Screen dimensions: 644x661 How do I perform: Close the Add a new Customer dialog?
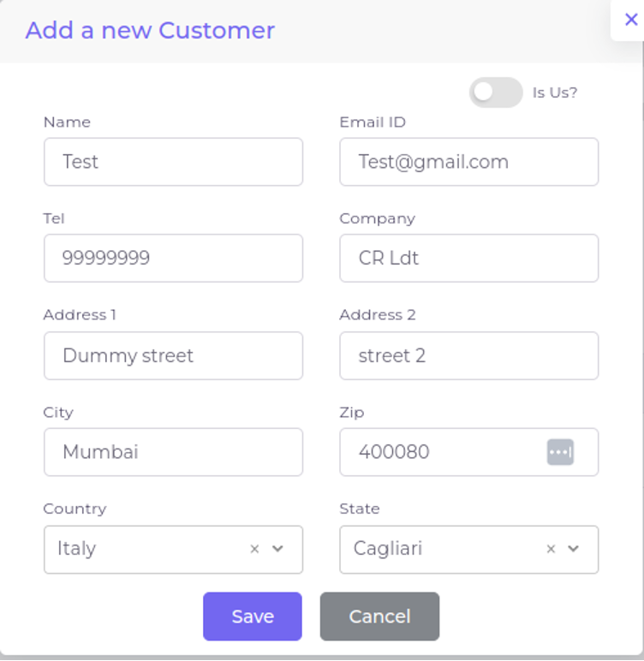coord(631,20)
